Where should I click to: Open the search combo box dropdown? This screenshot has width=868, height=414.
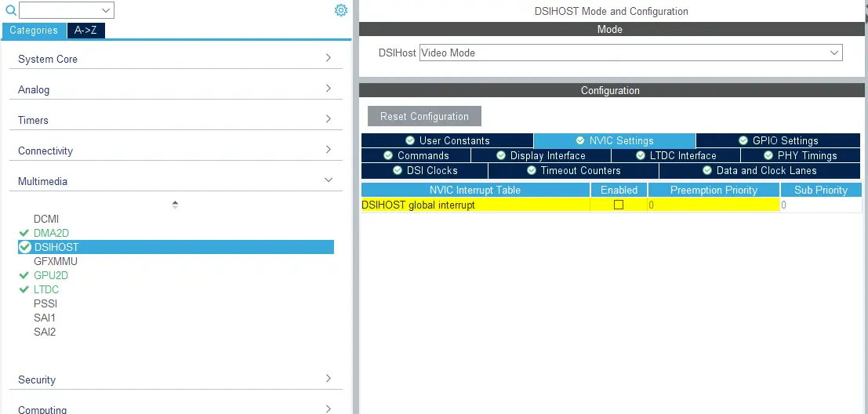click(x=107, y=10)
